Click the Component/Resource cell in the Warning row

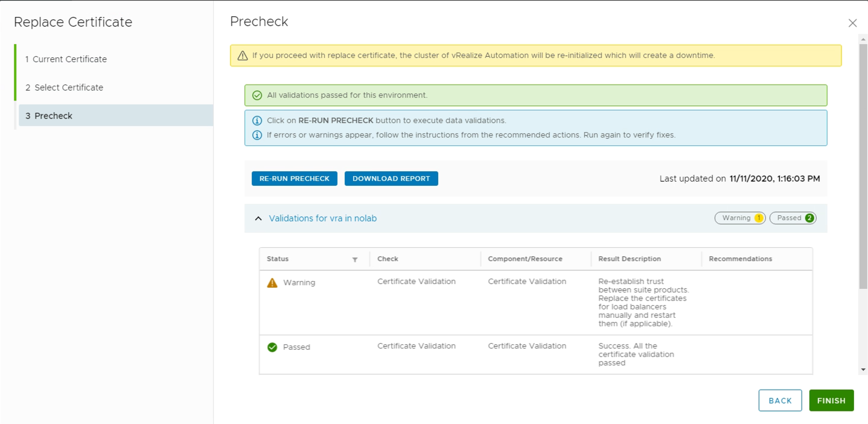tap(527, 282)
